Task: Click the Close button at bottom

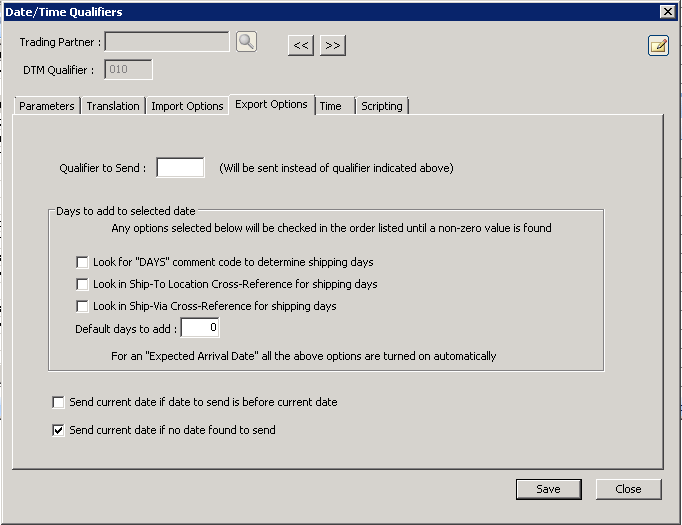Action: pyautogui.click(x=628, y=489)
